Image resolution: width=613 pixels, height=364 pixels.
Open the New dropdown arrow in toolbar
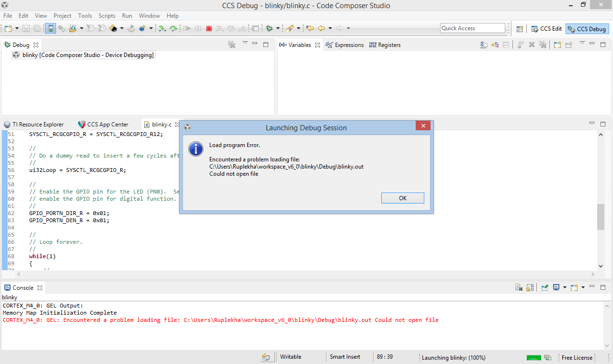tap(16, 29)
